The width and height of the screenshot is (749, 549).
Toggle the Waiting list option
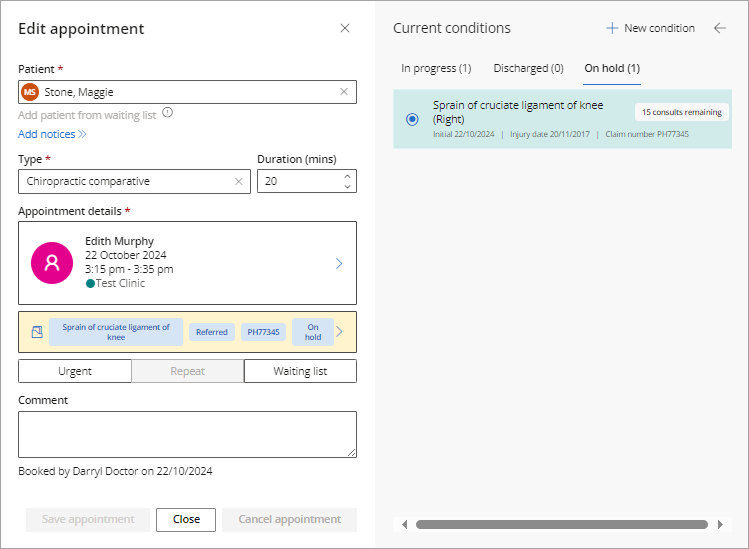300,371
